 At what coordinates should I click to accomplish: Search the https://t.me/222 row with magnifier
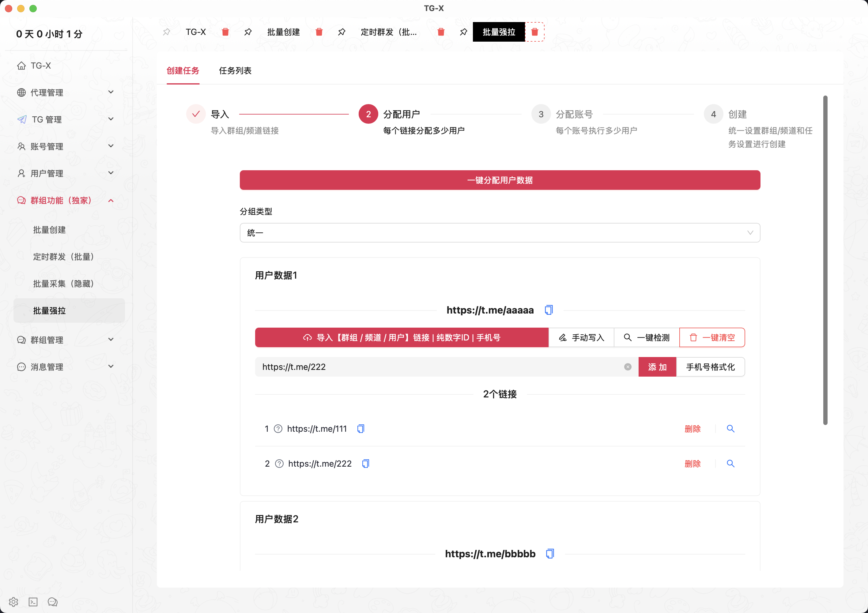[x=730, y=463]
